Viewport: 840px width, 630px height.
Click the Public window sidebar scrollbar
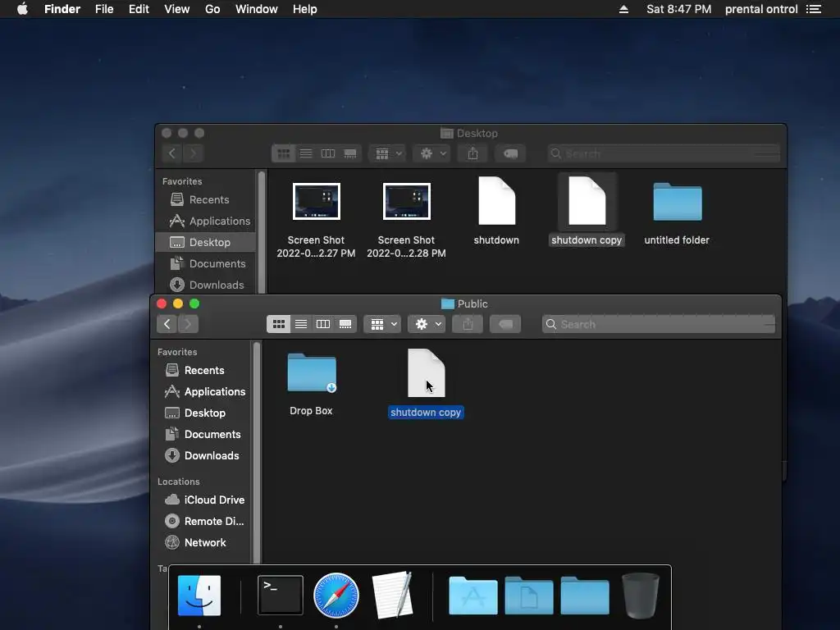257,452
